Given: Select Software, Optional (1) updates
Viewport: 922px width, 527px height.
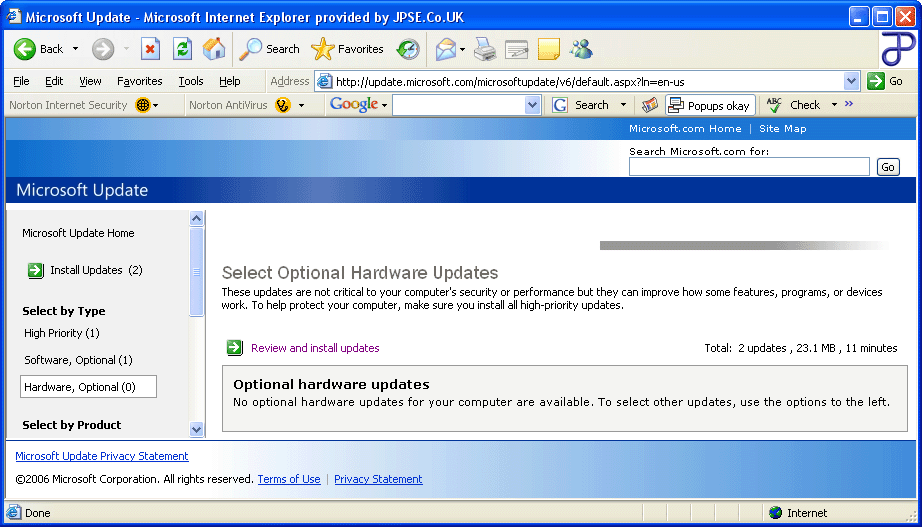Looking at the screenshot, I should click(78, 361).
